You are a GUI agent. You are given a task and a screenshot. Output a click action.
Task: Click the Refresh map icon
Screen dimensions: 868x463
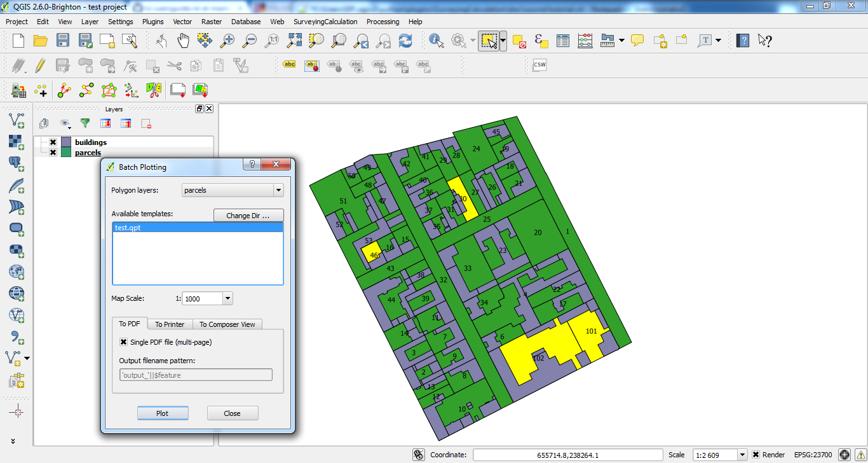(405, 41)
